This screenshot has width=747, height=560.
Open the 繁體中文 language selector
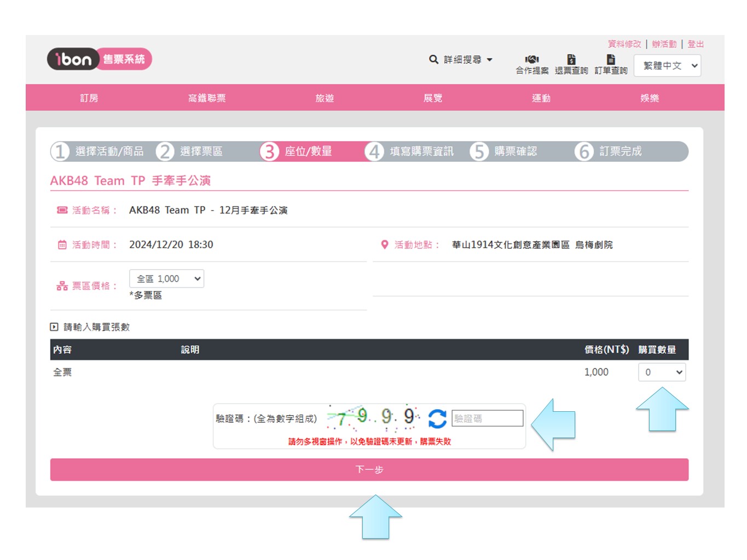click(x=667, y=66)
